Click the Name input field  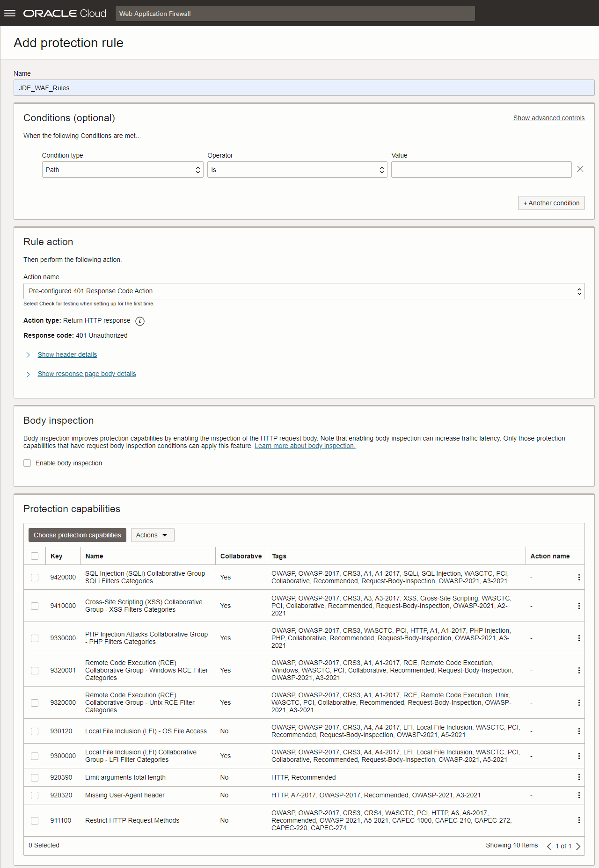pos(304,88)
